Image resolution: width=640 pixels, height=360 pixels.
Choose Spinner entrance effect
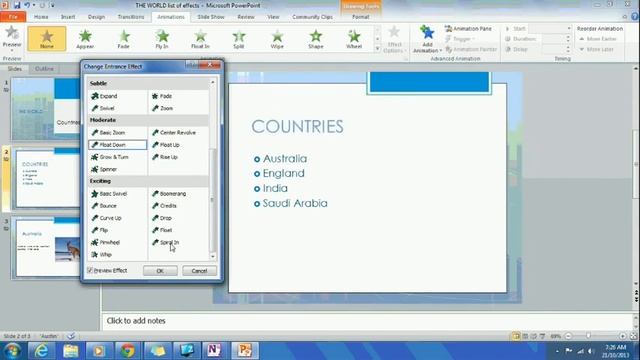pyautogui.click(x=104, y=169)
